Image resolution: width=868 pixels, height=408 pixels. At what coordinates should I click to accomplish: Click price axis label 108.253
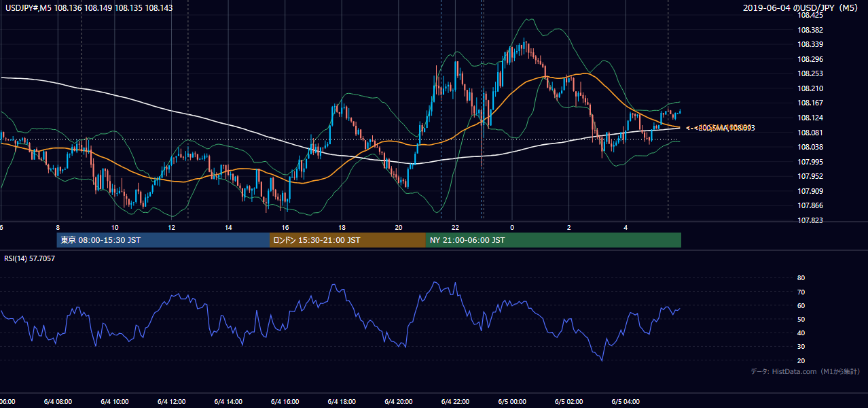tap(810, 73)
